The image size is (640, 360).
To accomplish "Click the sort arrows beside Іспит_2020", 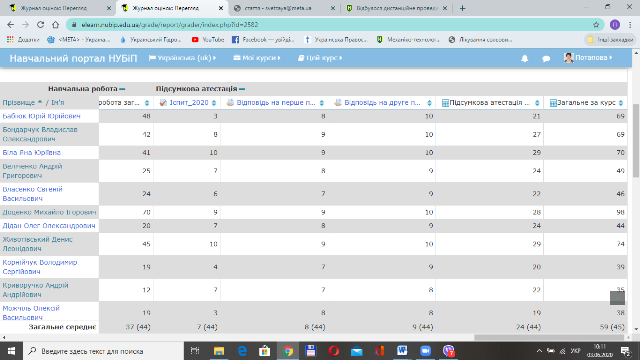I will click(214, 103).
